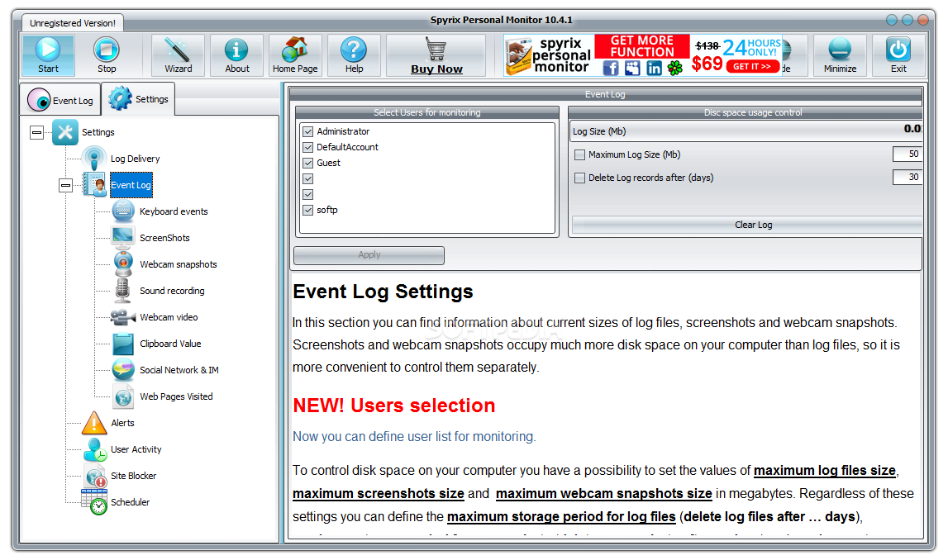Enable Delete Log records after (days)
This screenshot has height=560, width=948.
580,178
